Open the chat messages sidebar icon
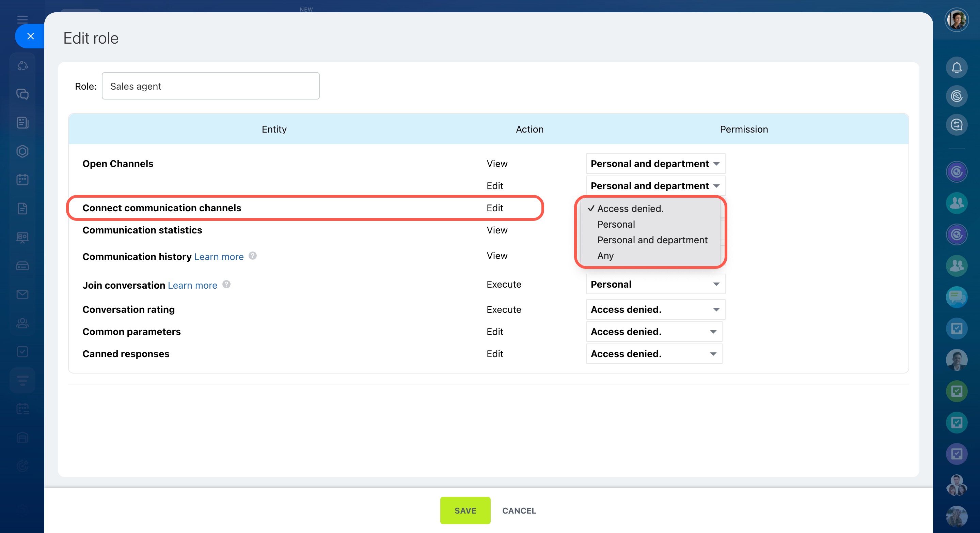Image resolution: width=980 pixels, height=533 pixels. [22, 94]
